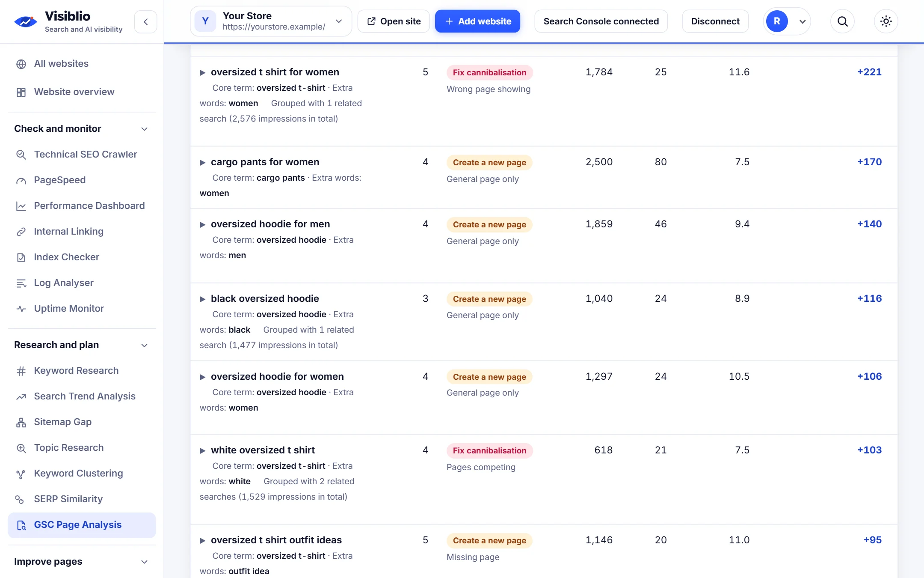The height and width of the screenshot is (578, 924).
Task: Expand the Improve pages section
Action: click(145, 562)
